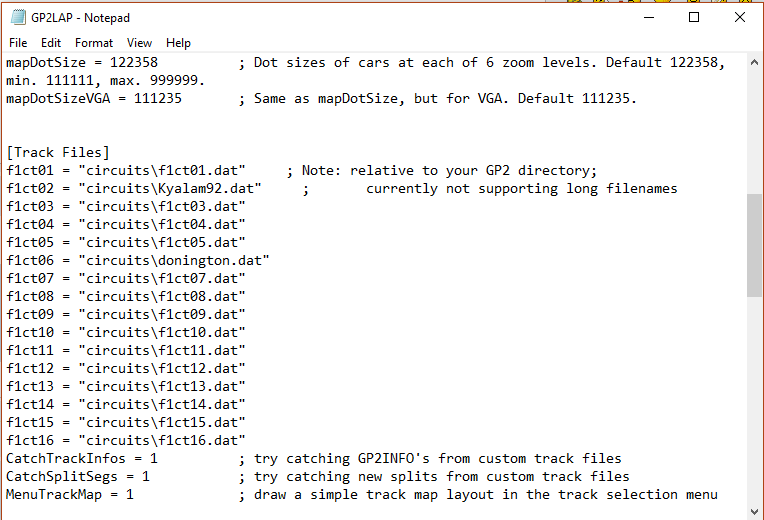Place cursor in the [Track Files] heading

pyautogui.click(x=58, y=152)
